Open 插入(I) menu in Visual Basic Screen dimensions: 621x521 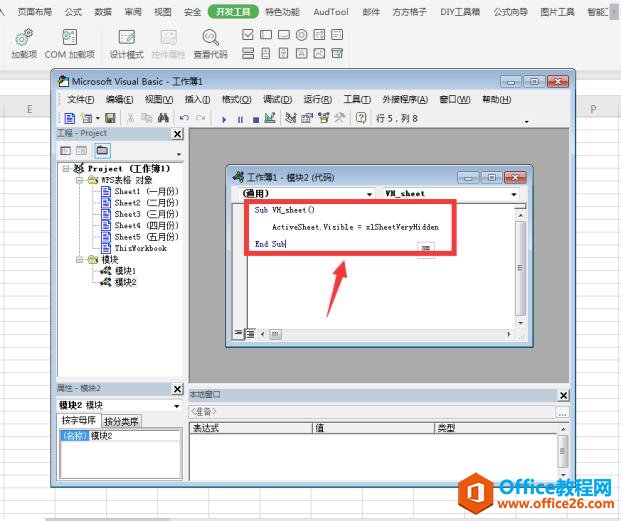[x=197, y=99]
